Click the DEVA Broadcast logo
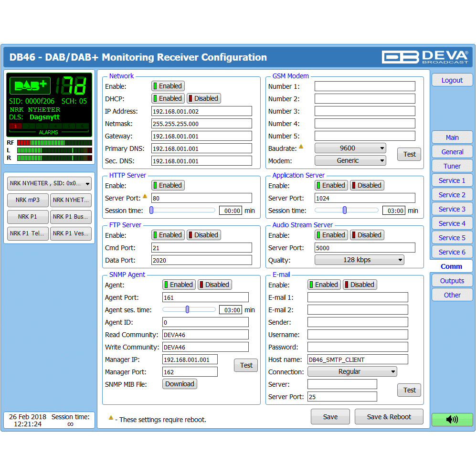The height and width of the screenshot is (476, 476). click(425, 57)
